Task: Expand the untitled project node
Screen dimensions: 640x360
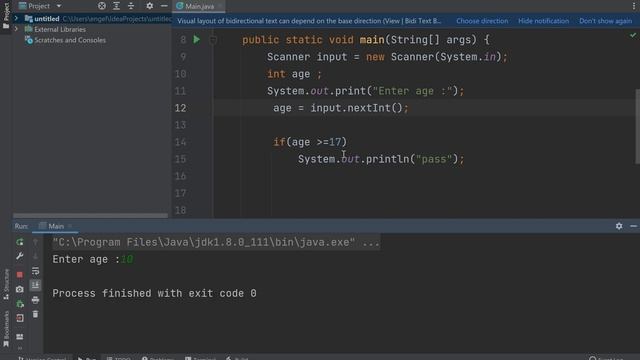Action: pos(16,18)
